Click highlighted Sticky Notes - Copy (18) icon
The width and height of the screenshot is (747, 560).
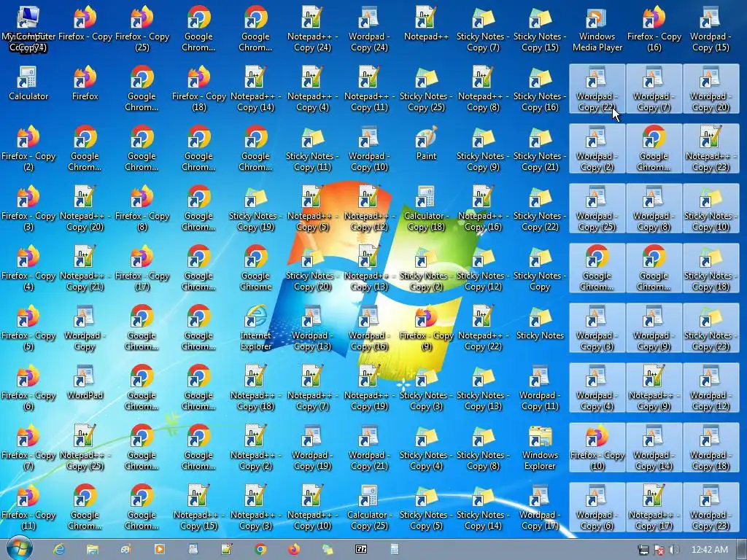point(711,268)
